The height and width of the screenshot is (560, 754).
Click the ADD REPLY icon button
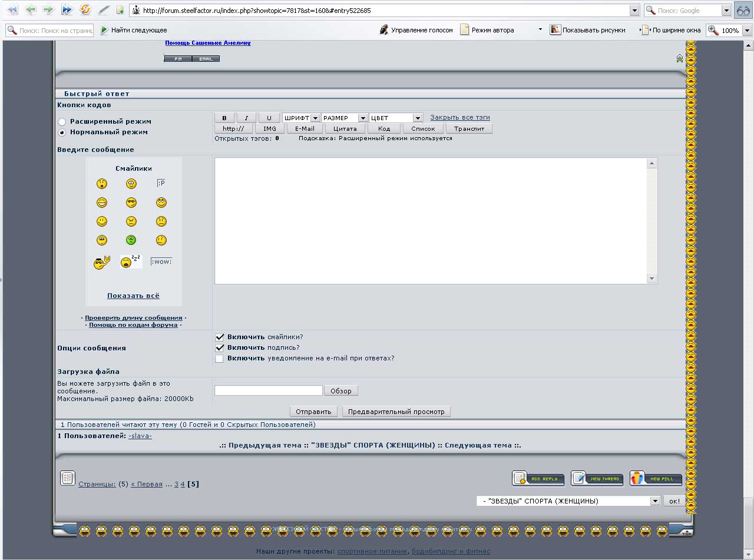538,479
